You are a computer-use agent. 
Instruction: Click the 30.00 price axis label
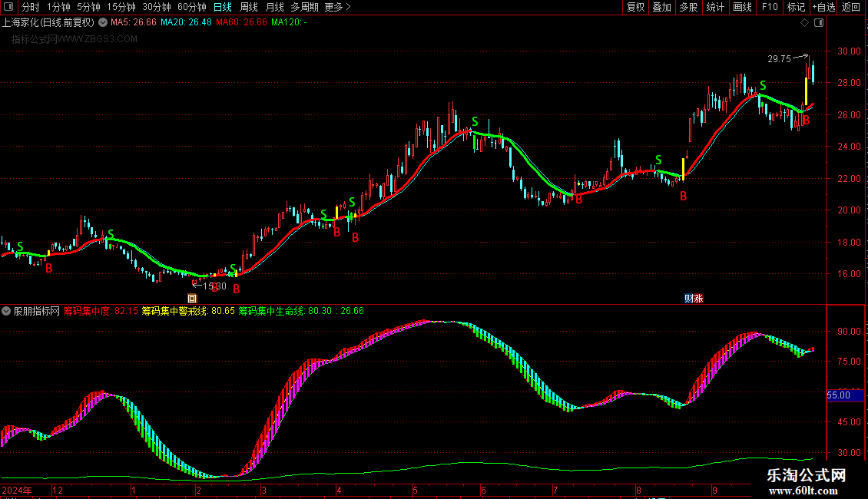click(849, 51)
